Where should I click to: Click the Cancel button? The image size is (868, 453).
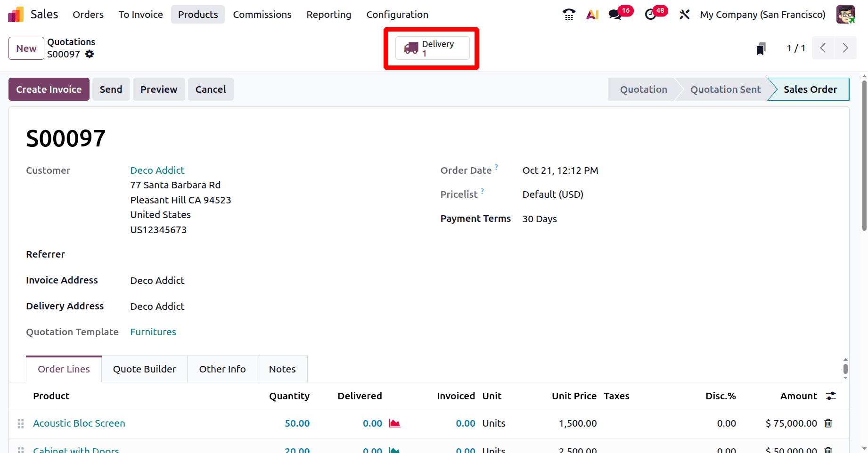tap(211, 89)
